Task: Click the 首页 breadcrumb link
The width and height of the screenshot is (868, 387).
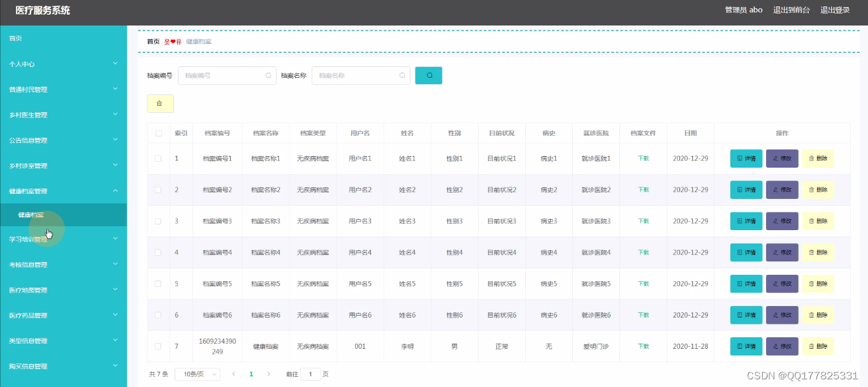Action: pyautogui.click(x=153, y=41)
